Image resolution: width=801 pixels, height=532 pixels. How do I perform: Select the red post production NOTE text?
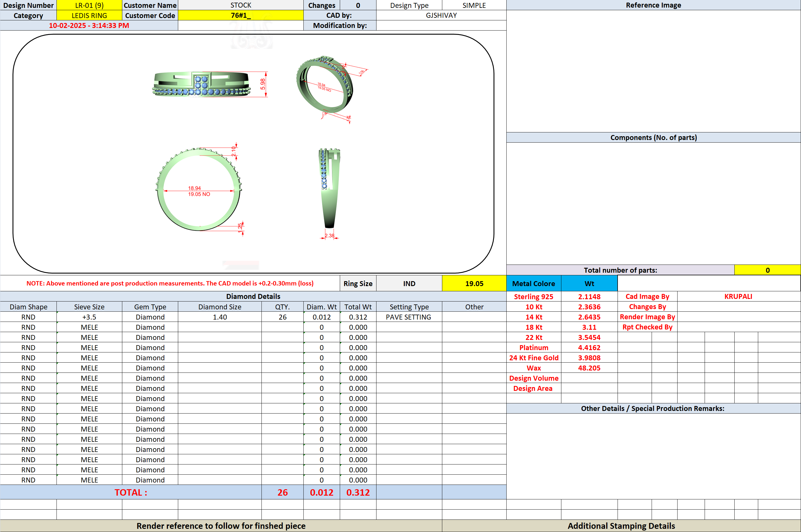coord(170,283)
